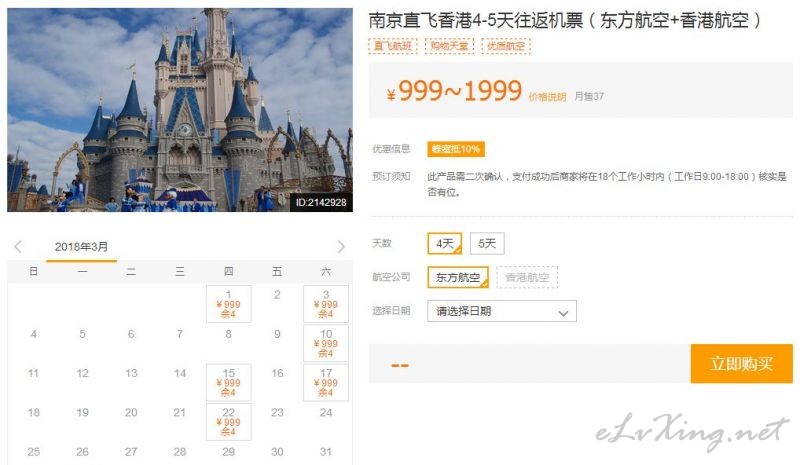Open the 请选择日期 dropdown
800x465 pixels.
pyautogui.click(x=502, y=311)
